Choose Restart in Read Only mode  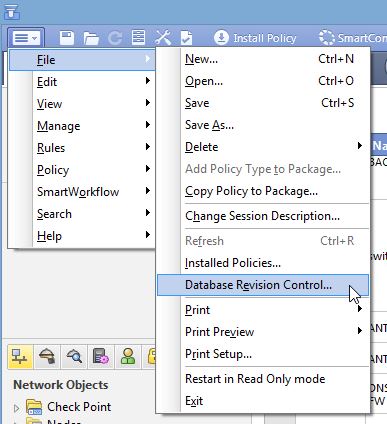click(263, 379)
